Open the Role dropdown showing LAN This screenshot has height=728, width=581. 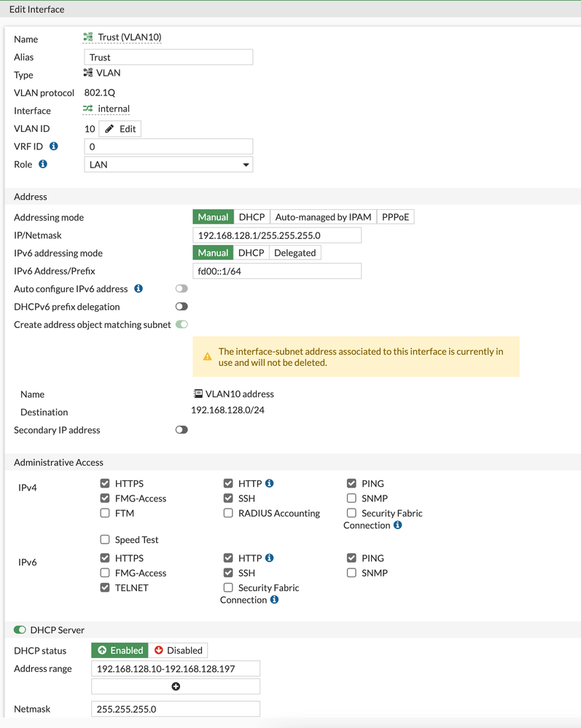tap(168, 165)
